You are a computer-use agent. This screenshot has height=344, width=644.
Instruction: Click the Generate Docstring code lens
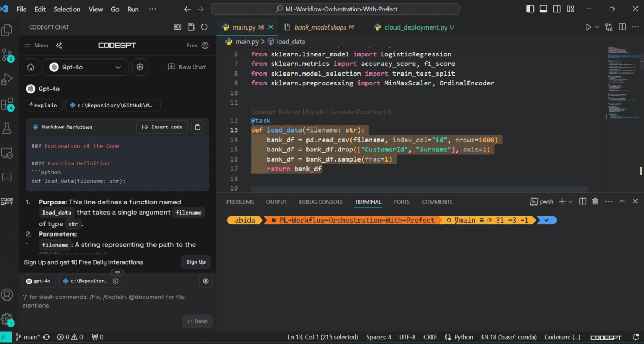pos(355,112)
